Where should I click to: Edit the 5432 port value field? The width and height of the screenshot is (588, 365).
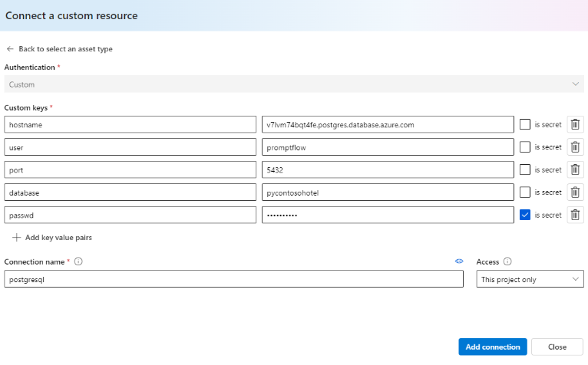[x=388, y=169]
